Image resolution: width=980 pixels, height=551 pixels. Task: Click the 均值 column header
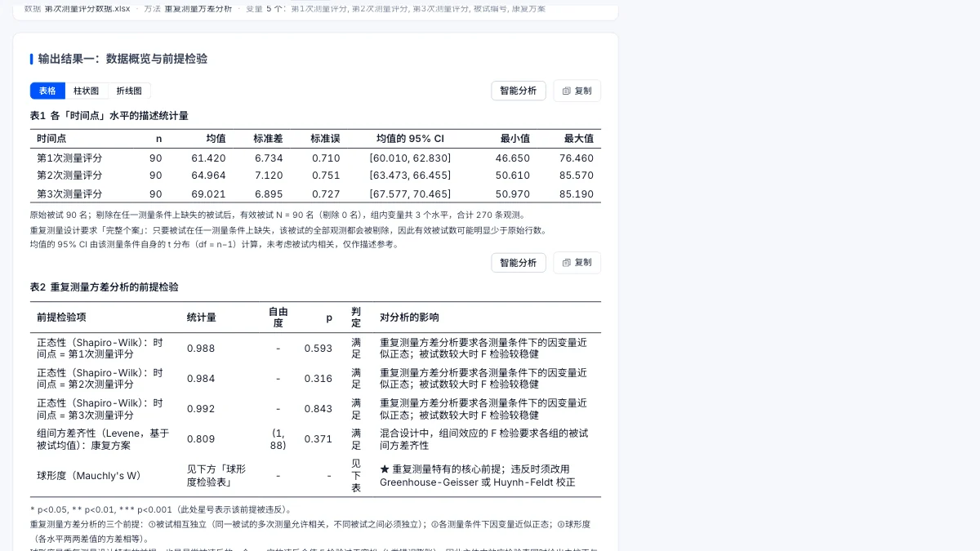tap(216, 139)
